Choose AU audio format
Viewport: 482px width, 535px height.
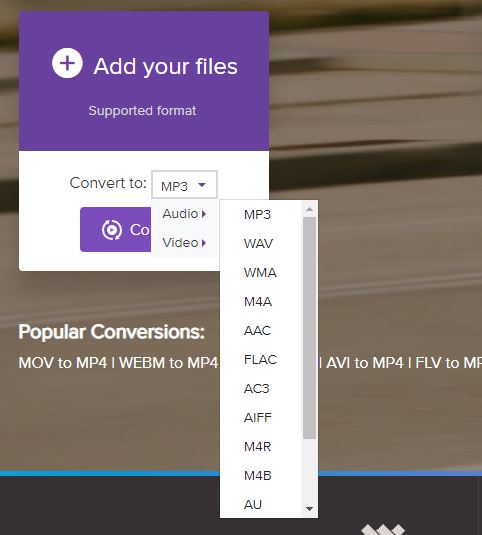[253, 505]
